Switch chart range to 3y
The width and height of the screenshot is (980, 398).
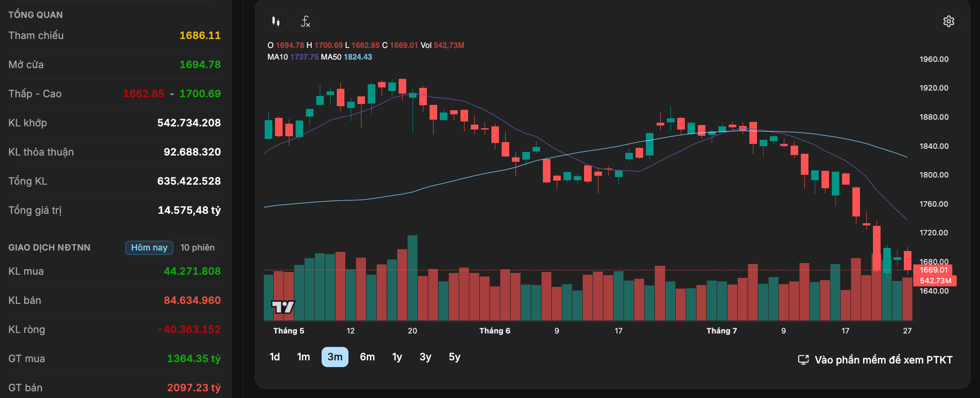tap(426, 357)
